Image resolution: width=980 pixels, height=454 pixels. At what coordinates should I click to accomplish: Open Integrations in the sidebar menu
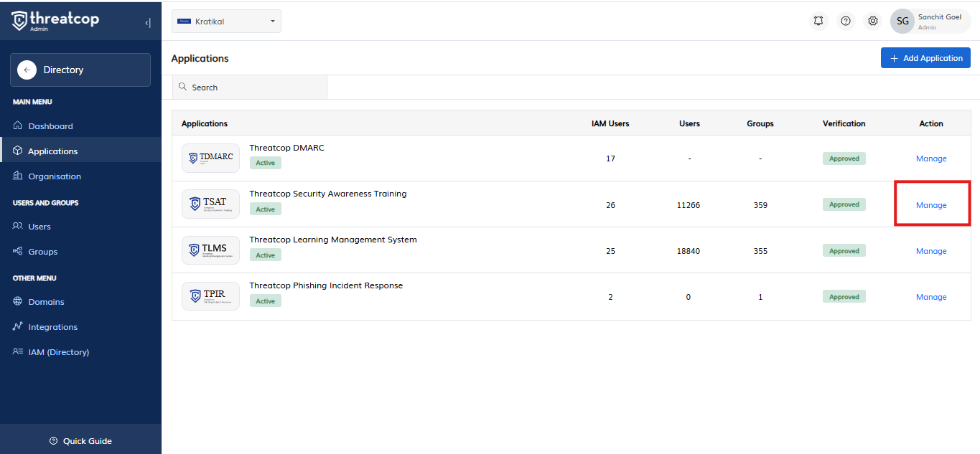pos(52,327)
